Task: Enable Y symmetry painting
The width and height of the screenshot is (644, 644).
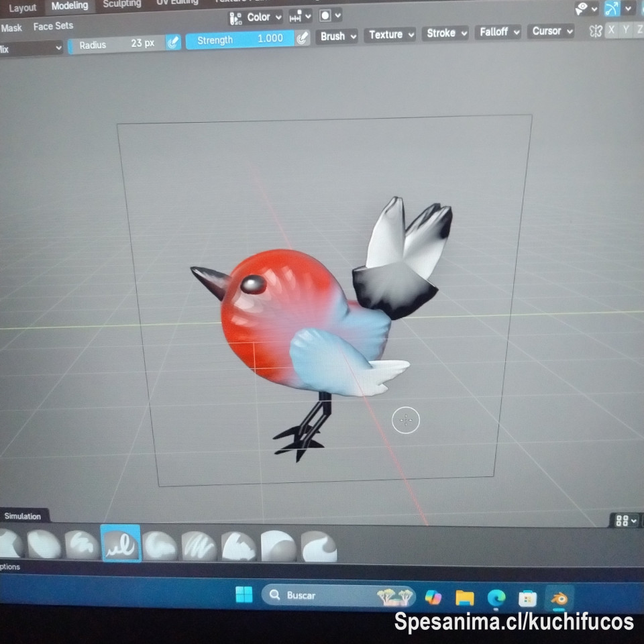Action: point(625,30)
